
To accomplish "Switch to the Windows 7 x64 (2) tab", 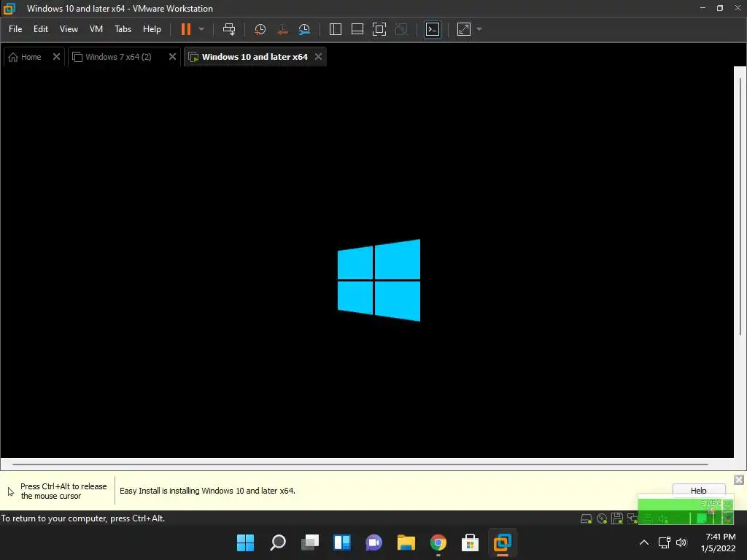I will [x=118, y=57].
